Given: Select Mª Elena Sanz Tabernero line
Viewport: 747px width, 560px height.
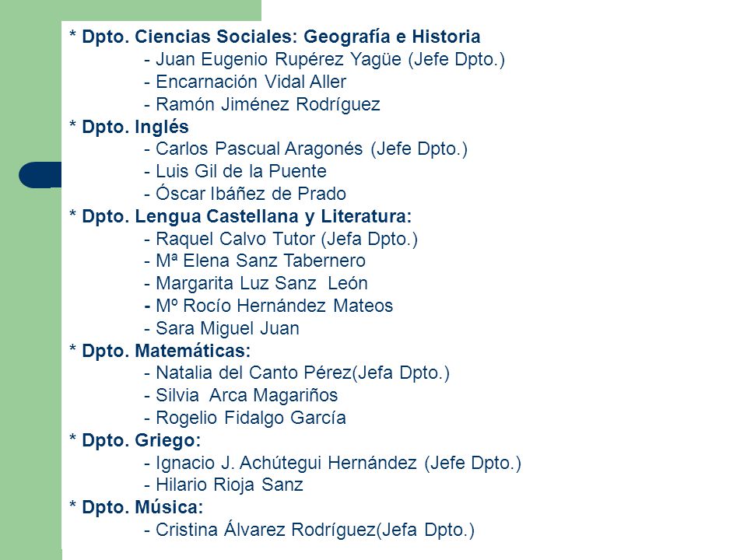Looking at the screenshot, I should coord(255,261).
